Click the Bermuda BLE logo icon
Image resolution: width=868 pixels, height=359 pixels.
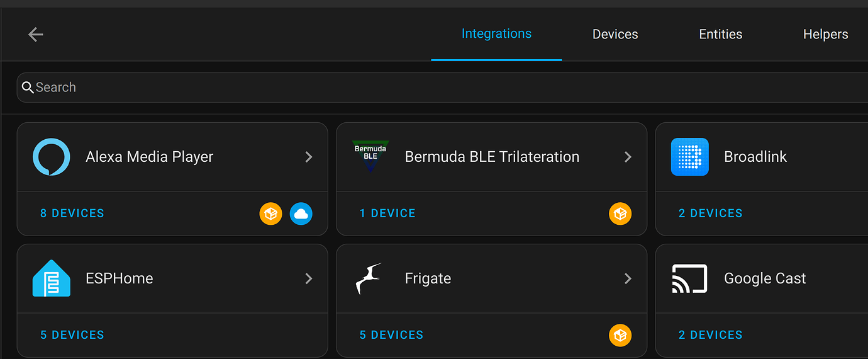coord(370,156)
